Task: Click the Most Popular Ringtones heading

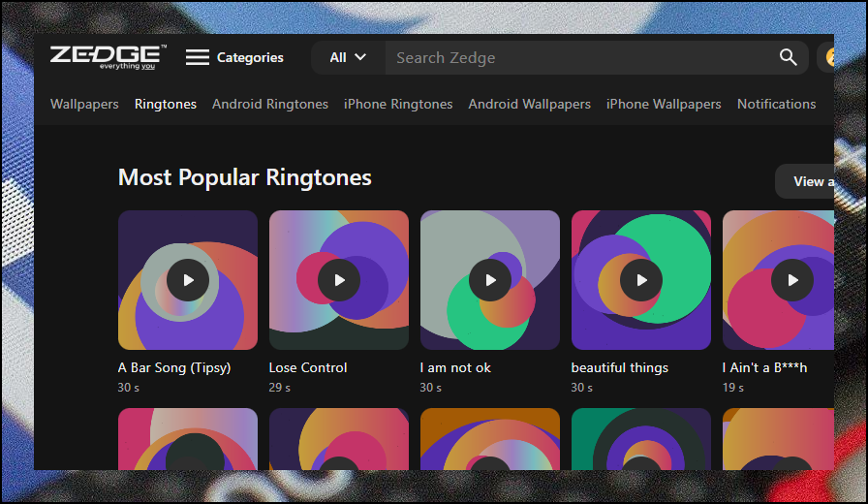Action: (x=245, y=177)
